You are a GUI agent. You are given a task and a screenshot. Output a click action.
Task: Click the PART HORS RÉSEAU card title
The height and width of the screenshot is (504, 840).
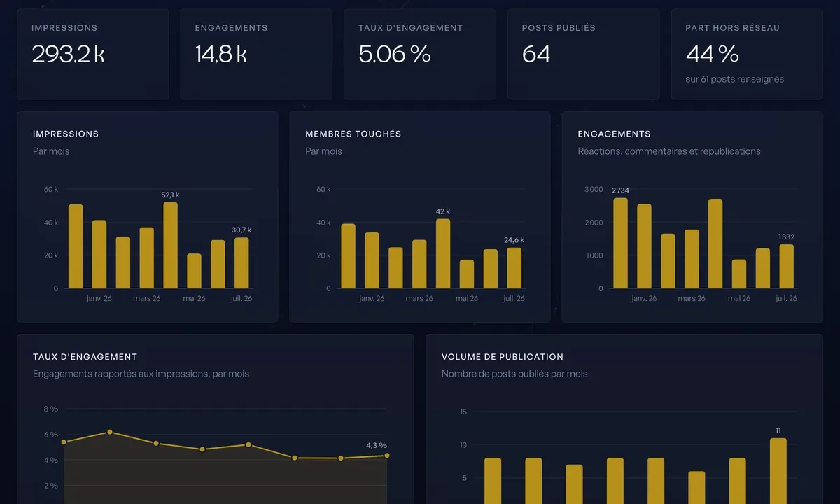[x=732, y=28]
